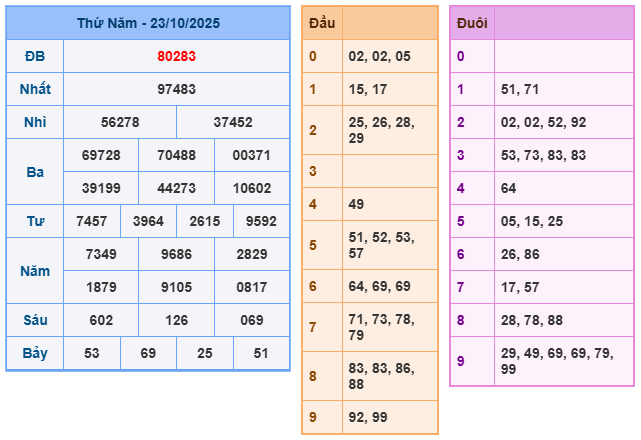This screenshot has height=440, width=641.
Task: Click the Bảy row label
Action: (35, 353)
